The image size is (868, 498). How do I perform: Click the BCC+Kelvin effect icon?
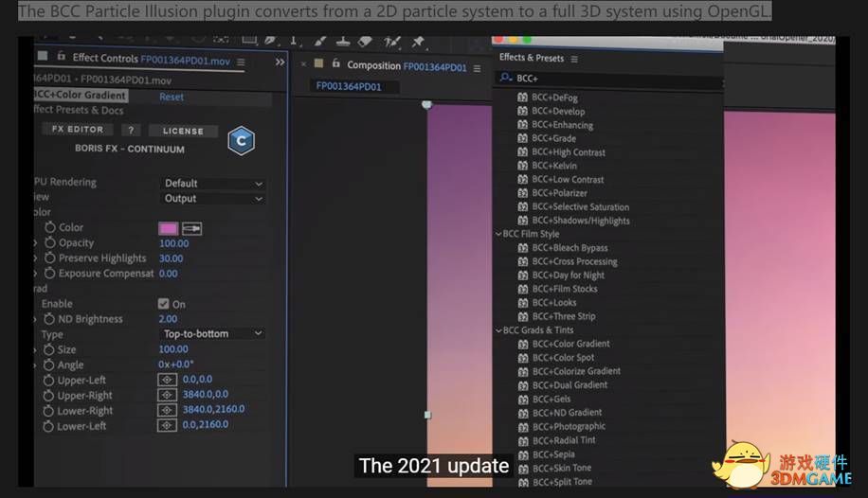[522, 166]
